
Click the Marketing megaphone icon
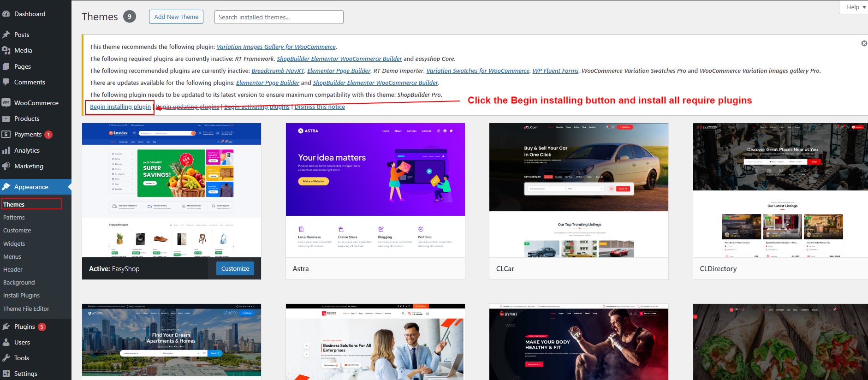(x=6, y=166)
